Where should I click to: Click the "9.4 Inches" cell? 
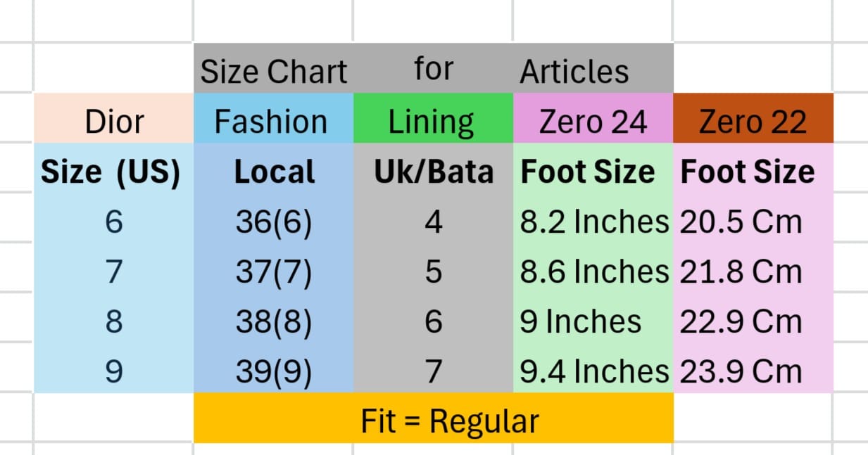(593, 372)
